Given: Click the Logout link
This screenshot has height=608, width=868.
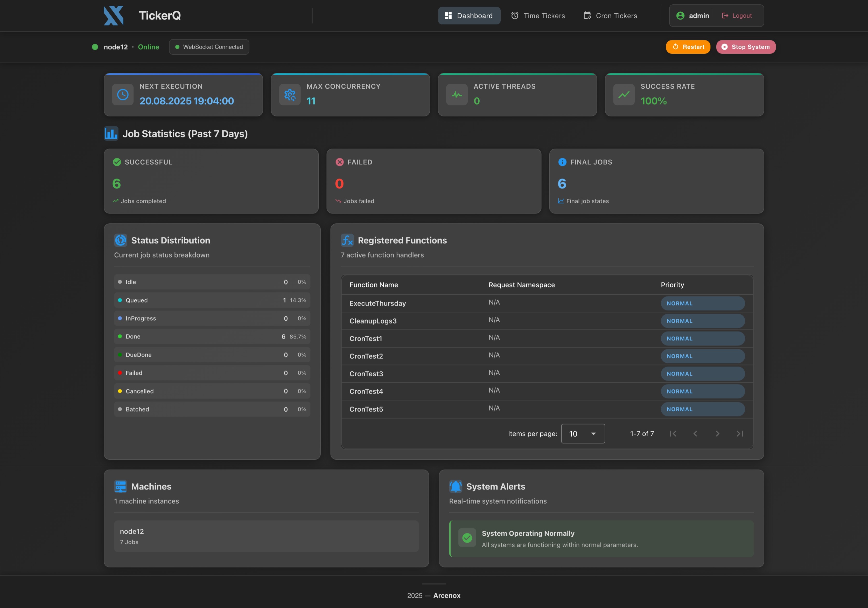Looking at the screenshot, I should [737, 16].
